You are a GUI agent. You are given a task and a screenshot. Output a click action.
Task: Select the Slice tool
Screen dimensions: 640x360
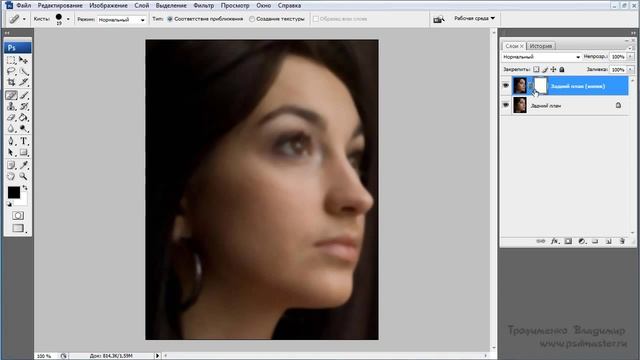[x=24, y=82]
